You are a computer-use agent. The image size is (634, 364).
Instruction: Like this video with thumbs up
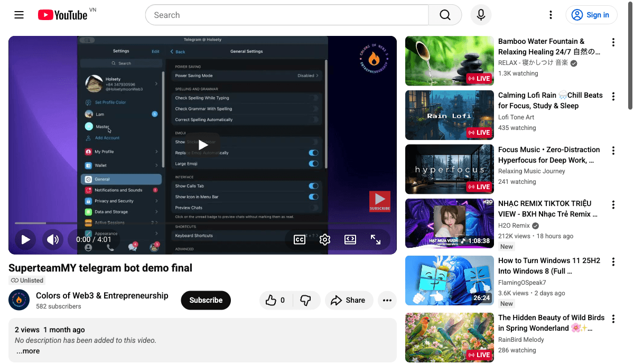coord(276,300)
